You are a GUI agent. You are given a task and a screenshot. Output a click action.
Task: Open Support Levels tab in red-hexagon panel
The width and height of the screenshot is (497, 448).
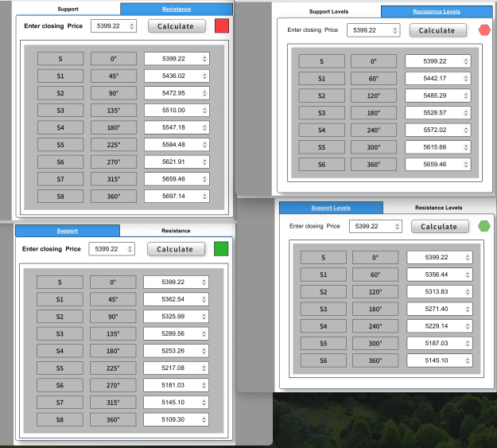click(328, 11)
